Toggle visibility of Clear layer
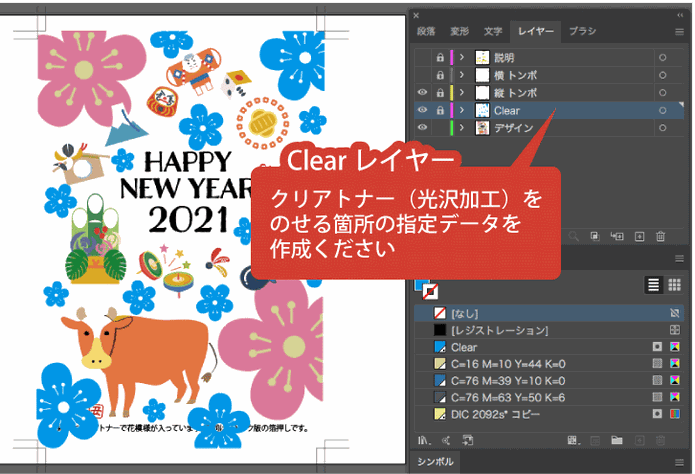This screenshot has height=474, width=695. [422, 110]
